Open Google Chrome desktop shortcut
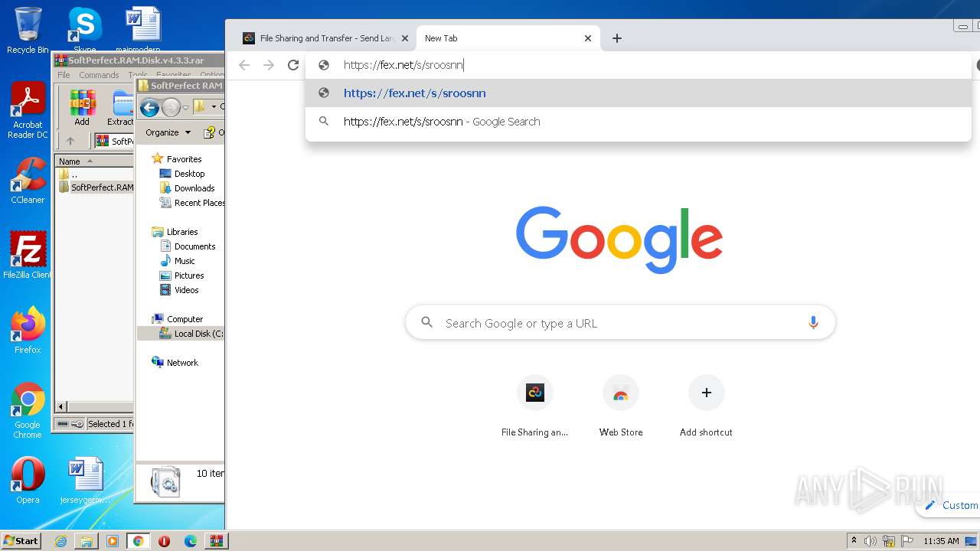The height and width of the screenshot is (551, 980). tap(28, 411)
